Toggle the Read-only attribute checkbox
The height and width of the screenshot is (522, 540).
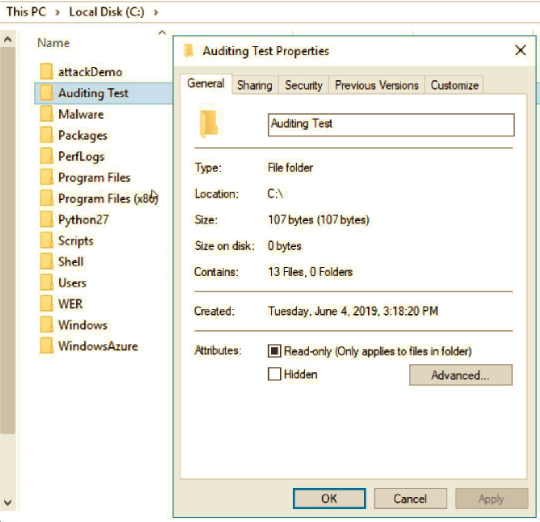click(274, 351)
